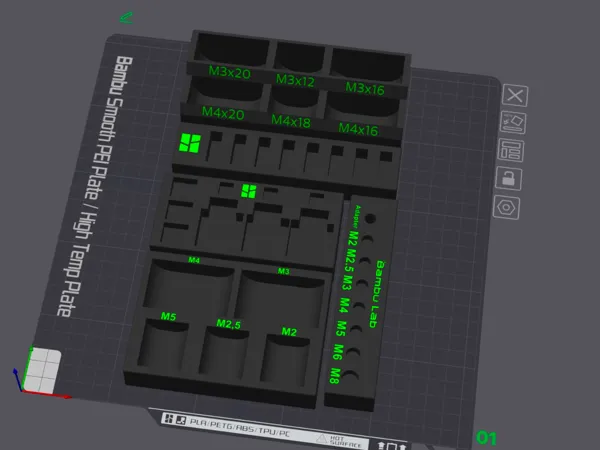Click the auto-orient plate icon
The image size is (600, 450).
(513, 123)
